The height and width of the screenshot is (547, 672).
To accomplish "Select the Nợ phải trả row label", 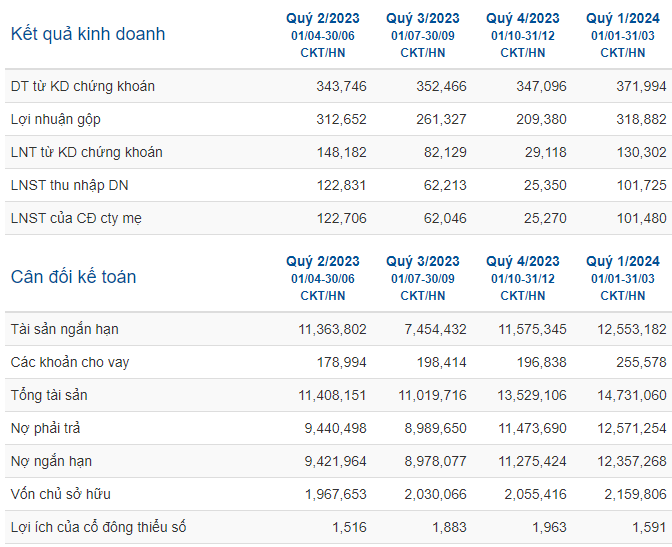I will pos(45,428).
